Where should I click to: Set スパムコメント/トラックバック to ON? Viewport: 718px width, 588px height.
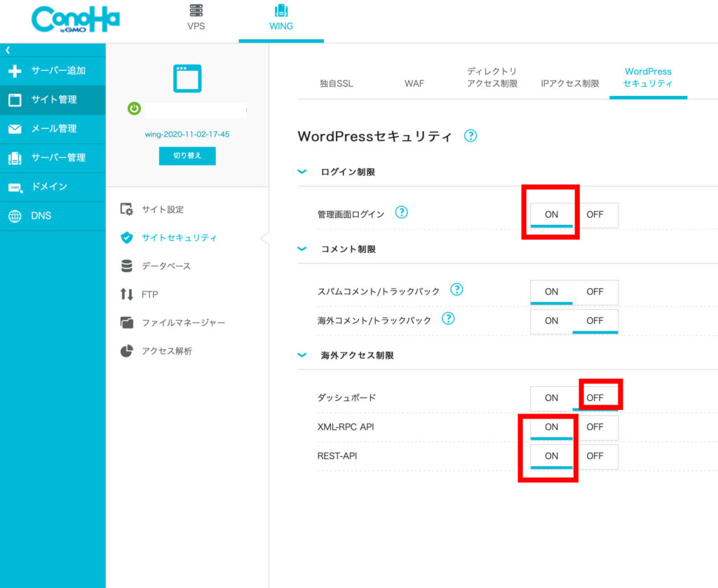click(551, 292)
